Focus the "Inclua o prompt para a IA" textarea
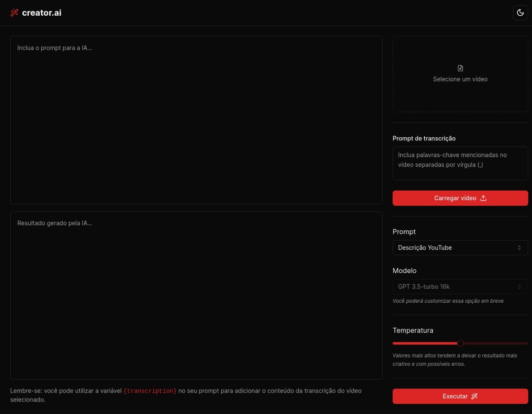This screenshot has width=532, height=414. pos(196,120)
